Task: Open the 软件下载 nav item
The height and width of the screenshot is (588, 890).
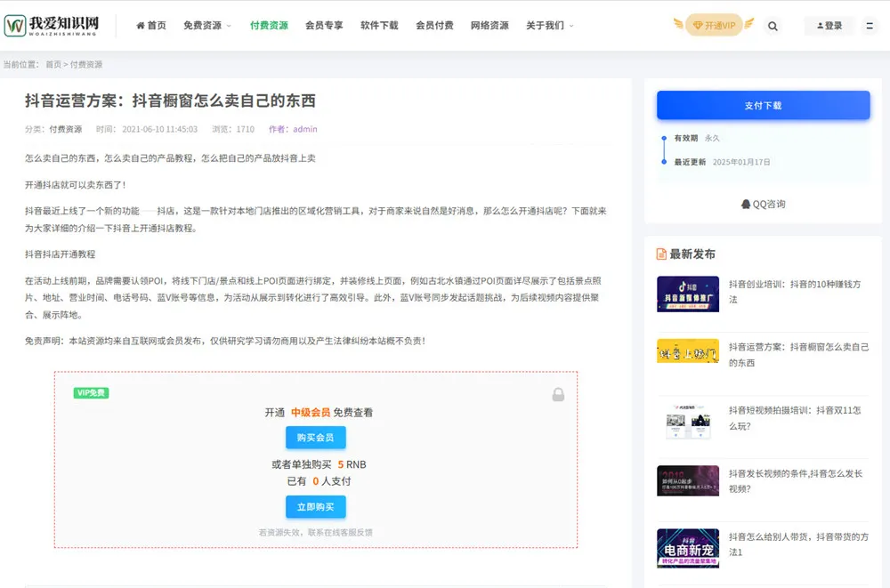Action: tap(379, 26)
